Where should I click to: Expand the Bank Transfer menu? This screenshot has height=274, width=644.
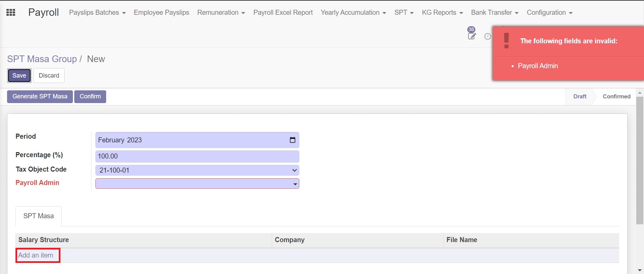coord(495,13)
